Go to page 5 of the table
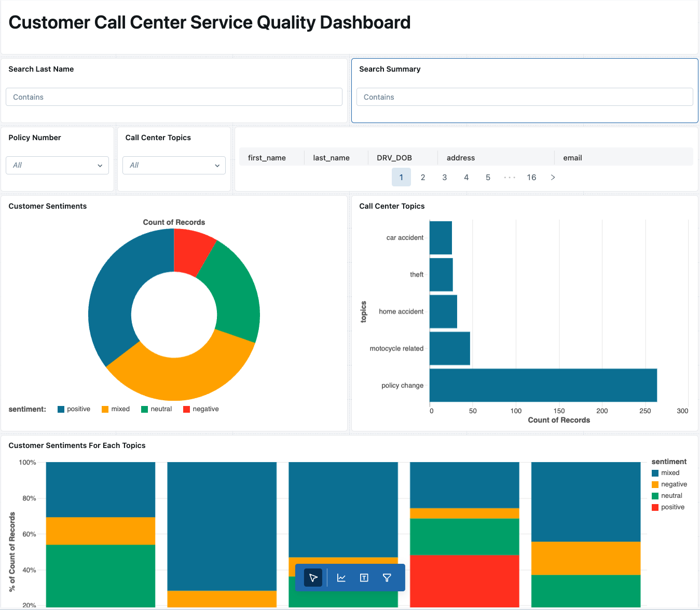 click(x=488, y=178)
